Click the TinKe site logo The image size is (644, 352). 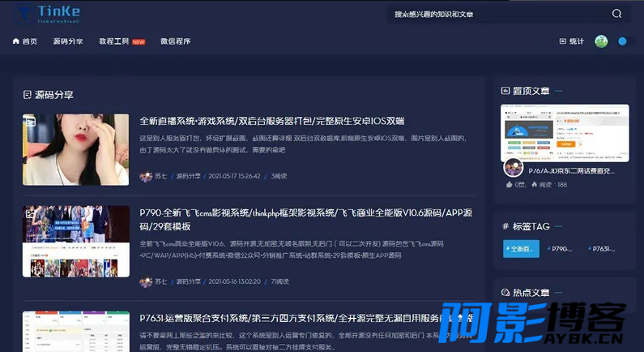coord(48,14)
